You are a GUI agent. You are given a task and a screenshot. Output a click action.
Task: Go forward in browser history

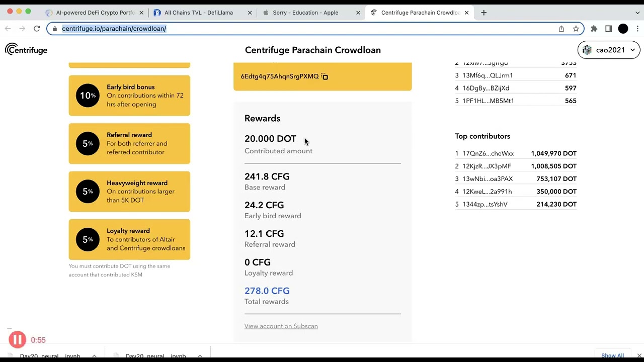tap(22, 29)
